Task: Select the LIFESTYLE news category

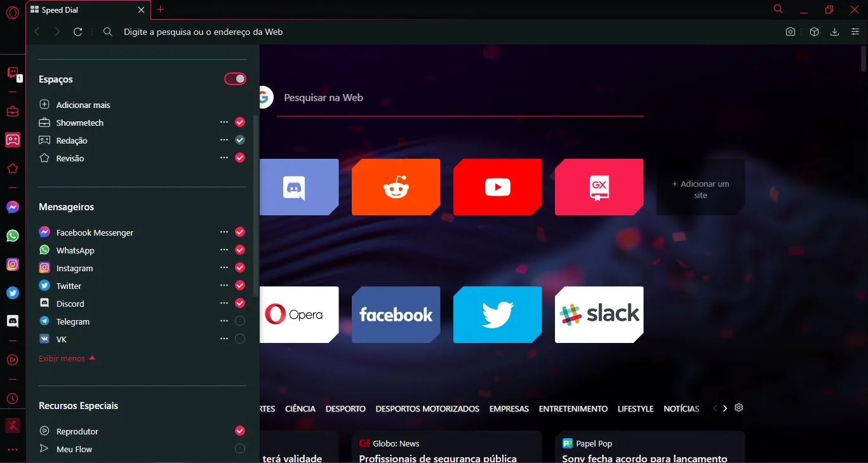Action: [636, 408]
